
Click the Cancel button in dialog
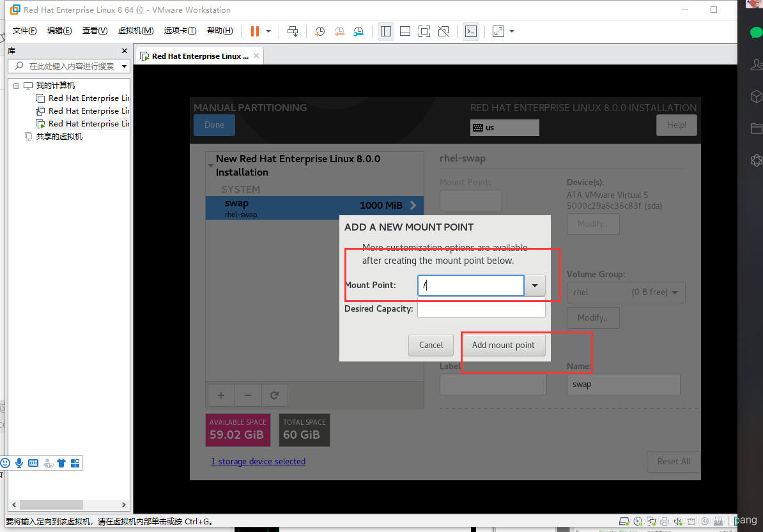point(431,345)
